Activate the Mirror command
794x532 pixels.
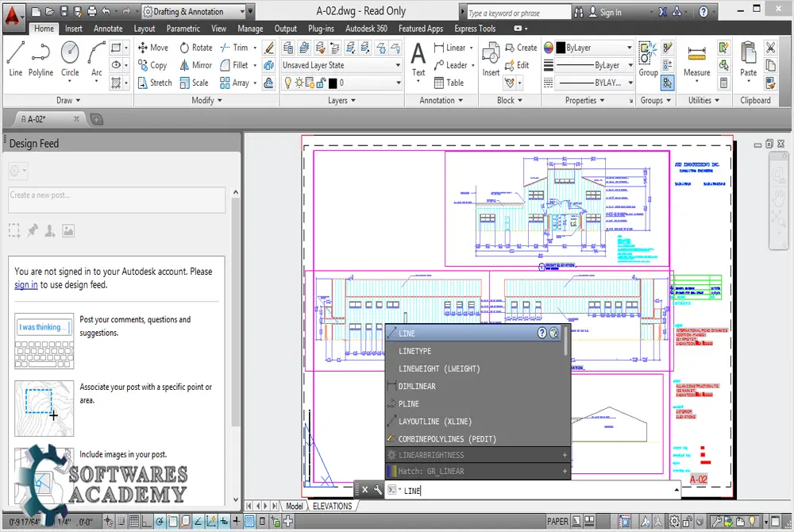(x=196, y=65)
